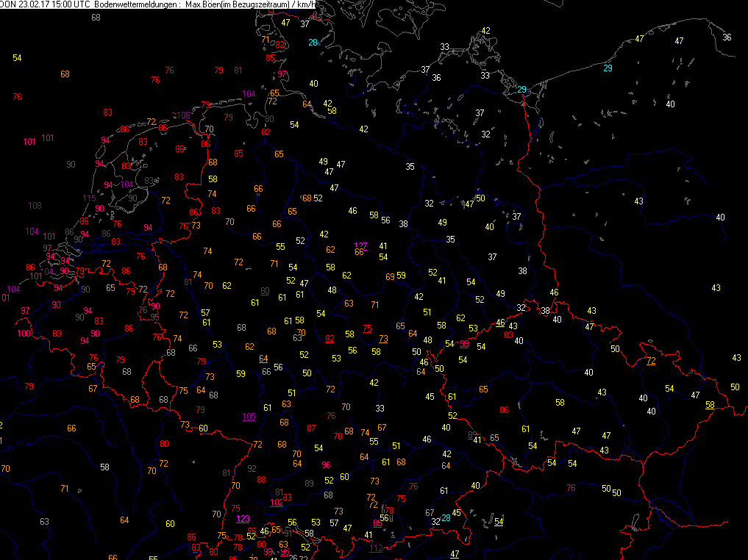Select the gray 108 offshore reading
This screenshot has height=560, width=748.
(35, 206)
